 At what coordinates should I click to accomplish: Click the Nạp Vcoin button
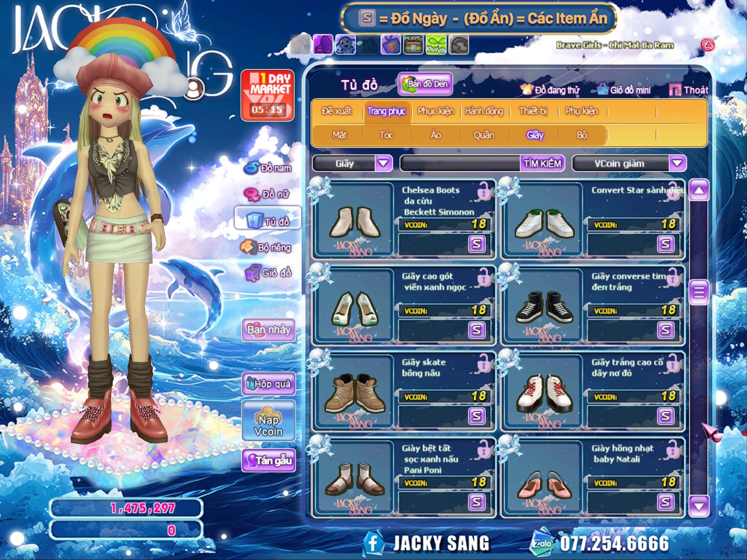click(268, 421)
